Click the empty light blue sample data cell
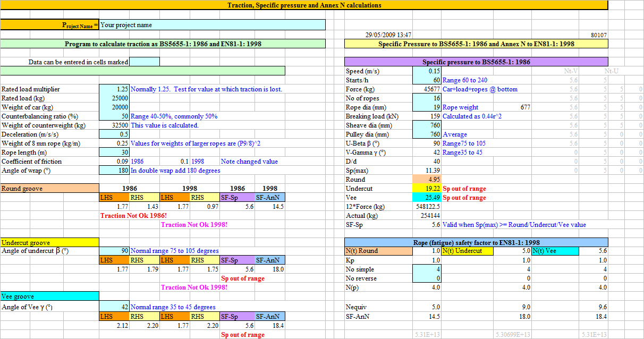The height and width of the screenshot is (339, 644). pyautogui.click(x=144, y=62)
